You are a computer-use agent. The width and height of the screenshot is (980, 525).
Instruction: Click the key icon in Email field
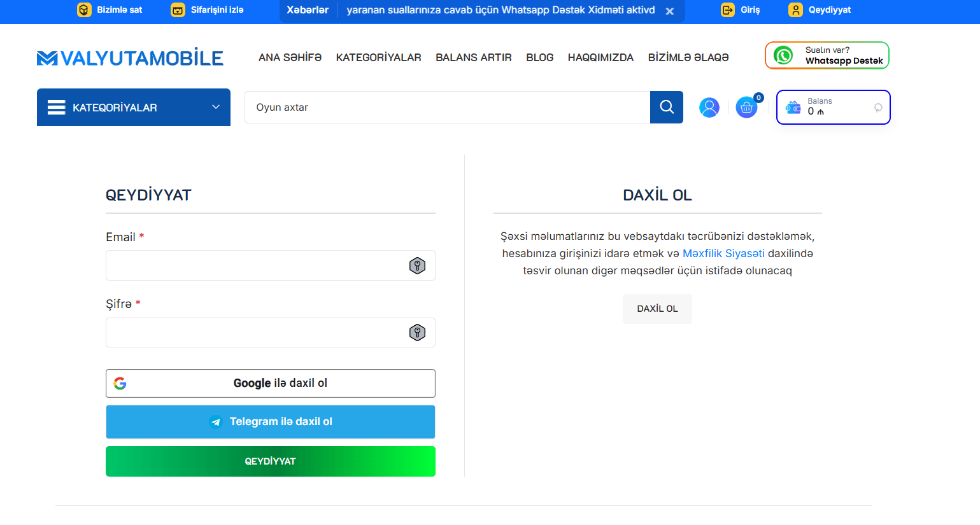click(417, 265)
